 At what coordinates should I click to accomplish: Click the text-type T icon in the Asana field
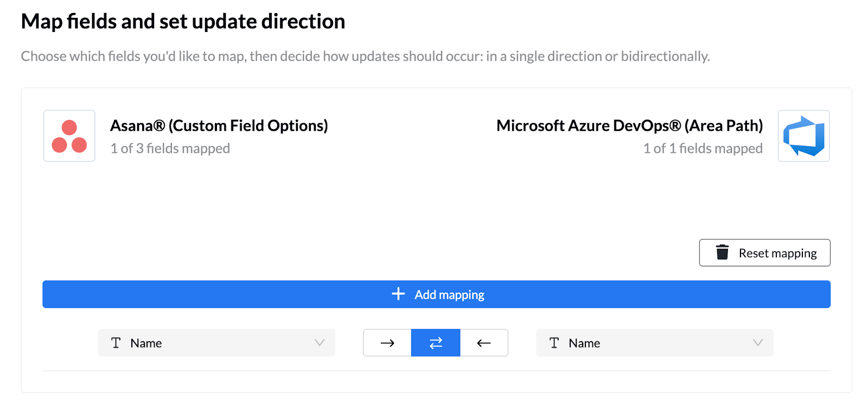click(116, 343)
